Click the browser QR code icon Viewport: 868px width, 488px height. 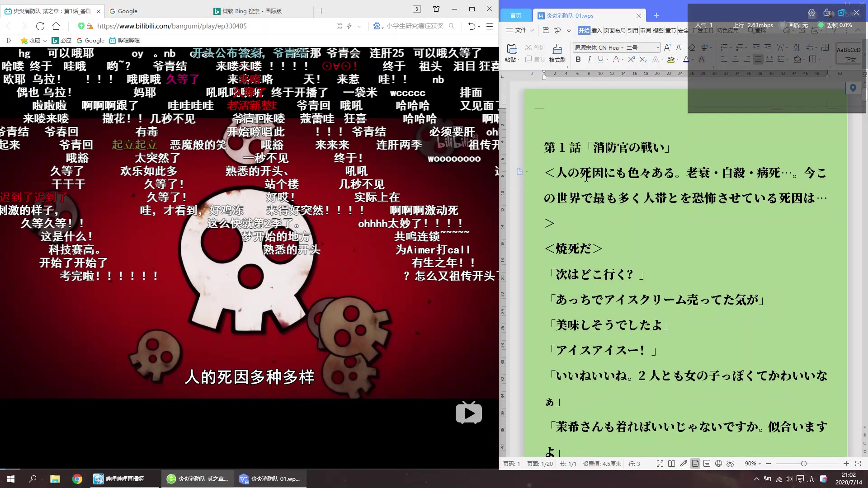pyautogui.click(x=339, y=26)
